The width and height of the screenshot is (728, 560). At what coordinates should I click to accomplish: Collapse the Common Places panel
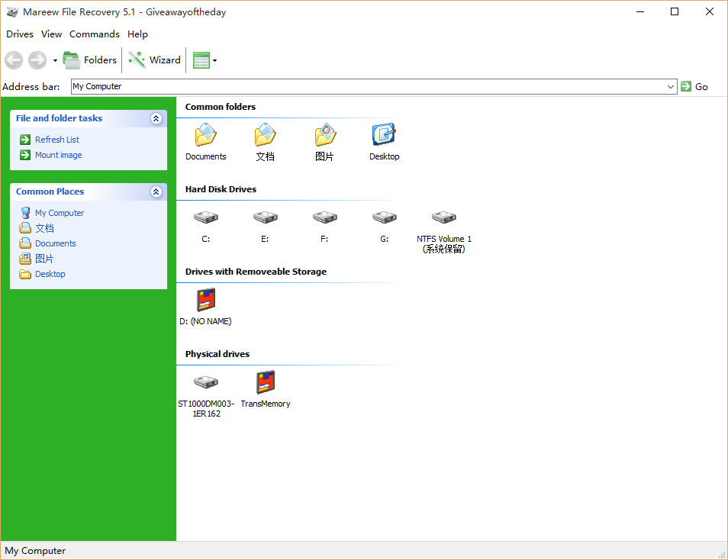pos(156,191)
